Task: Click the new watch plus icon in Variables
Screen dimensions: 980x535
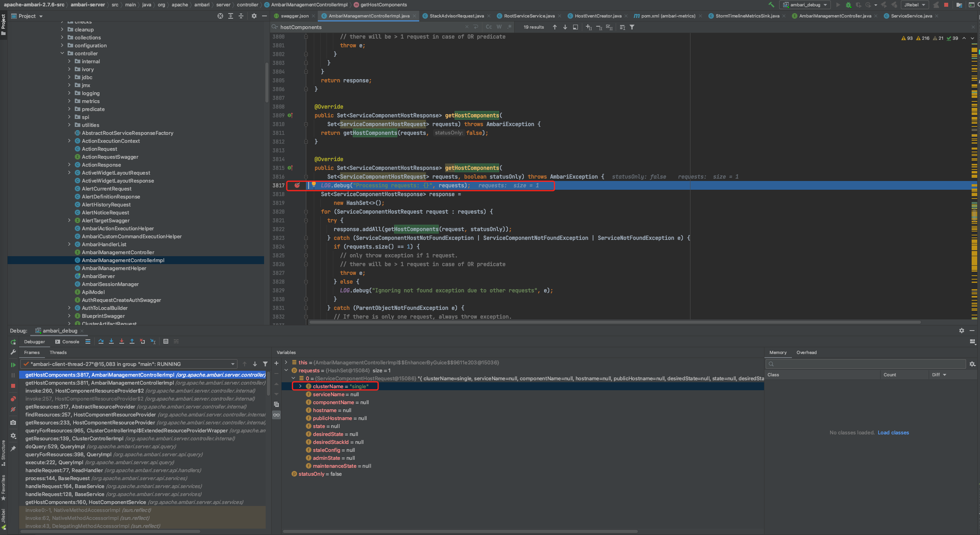Action: tap(276, 363)
